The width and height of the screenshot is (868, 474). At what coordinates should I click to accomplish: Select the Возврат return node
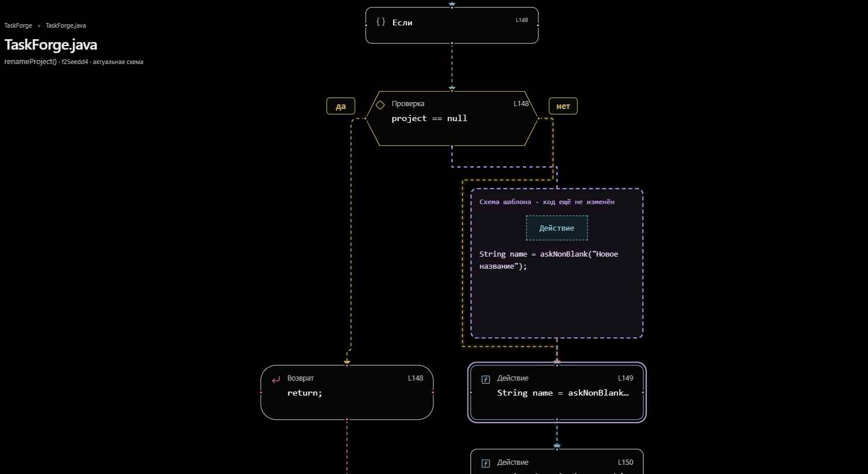[347, 392]
